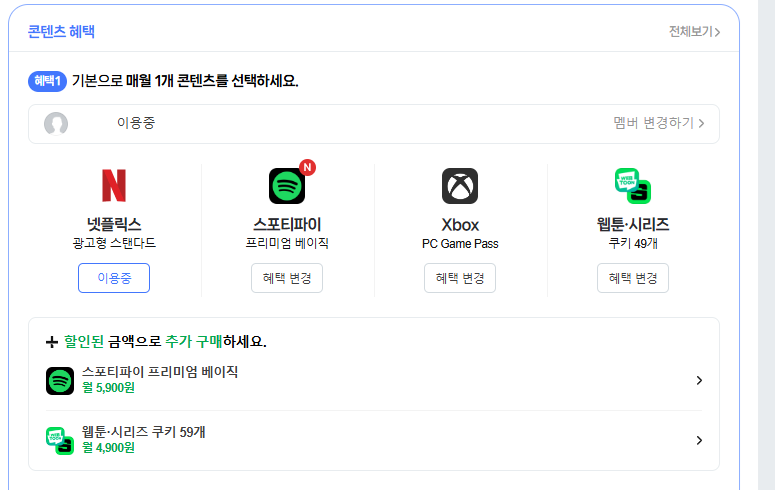Click 혜택 변경 button under Xbox
The height and width of the screenshot is (490, 775).
click(460, 278)
